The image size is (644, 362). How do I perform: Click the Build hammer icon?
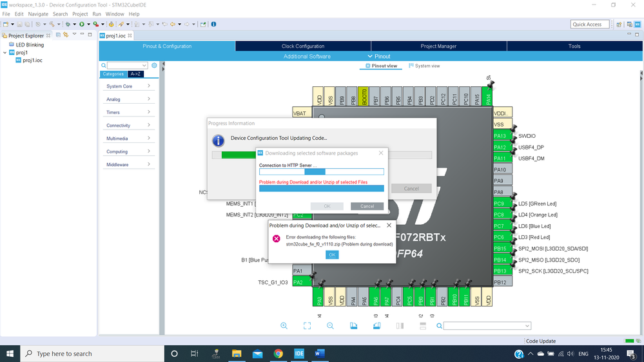(52, 24)
